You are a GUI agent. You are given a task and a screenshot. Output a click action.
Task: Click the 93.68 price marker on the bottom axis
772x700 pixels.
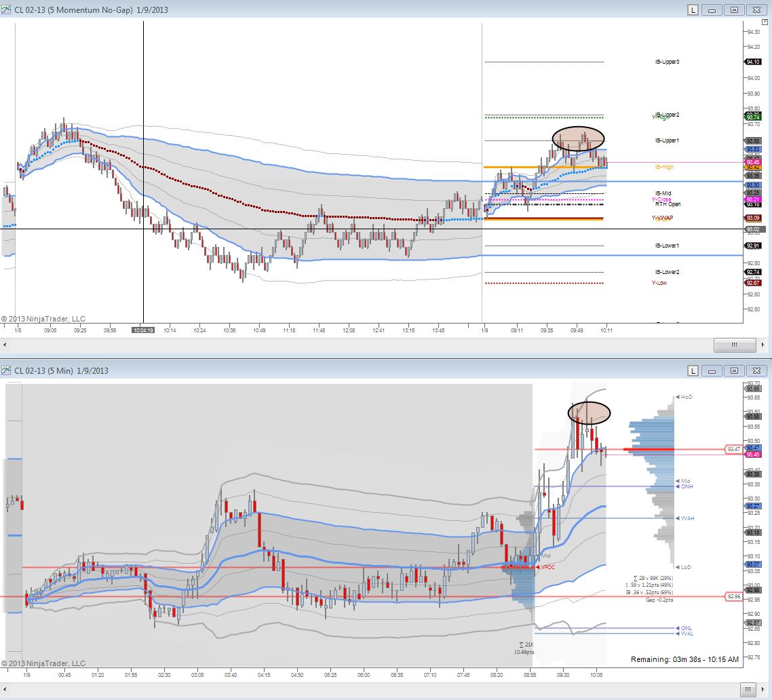coord(753,389)
